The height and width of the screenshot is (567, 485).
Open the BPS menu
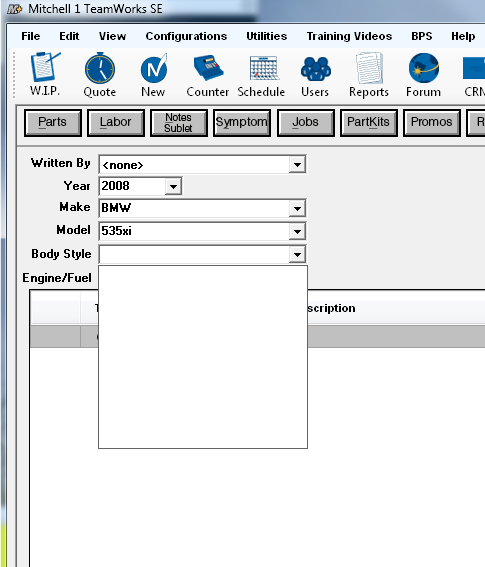pos(422,36)
